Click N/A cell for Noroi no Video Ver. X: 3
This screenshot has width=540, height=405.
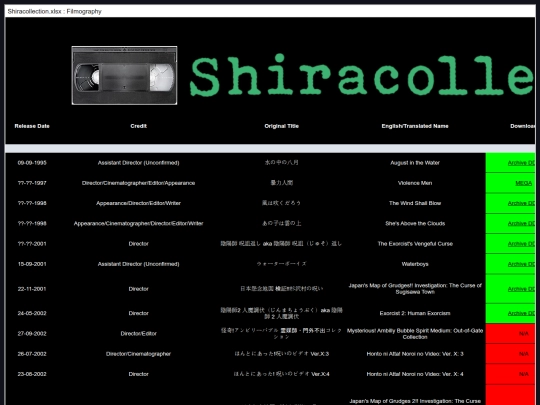coord(510,354)
